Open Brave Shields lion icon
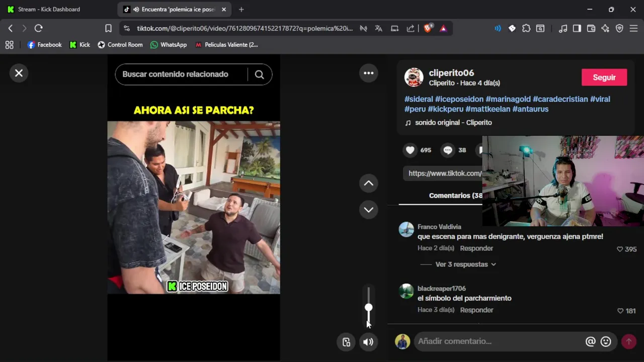 click(x=428, y=29)
